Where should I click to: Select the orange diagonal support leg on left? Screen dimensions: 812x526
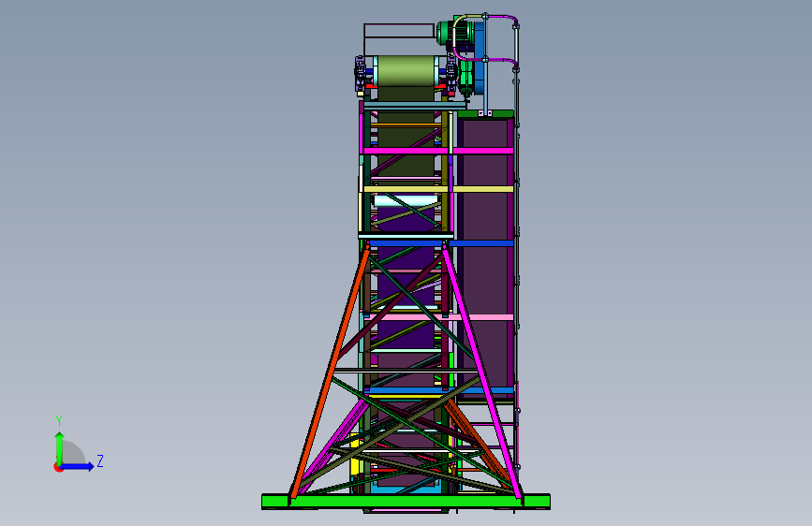click(x=330, y=373)
